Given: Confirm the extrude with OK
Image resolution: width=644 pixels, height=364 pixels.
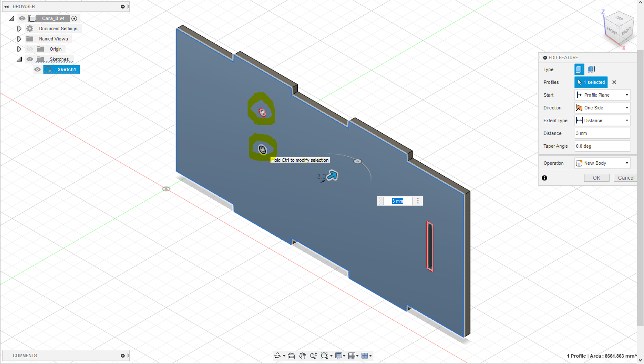Looking at the screenshot, I should [x=597, y=178].
